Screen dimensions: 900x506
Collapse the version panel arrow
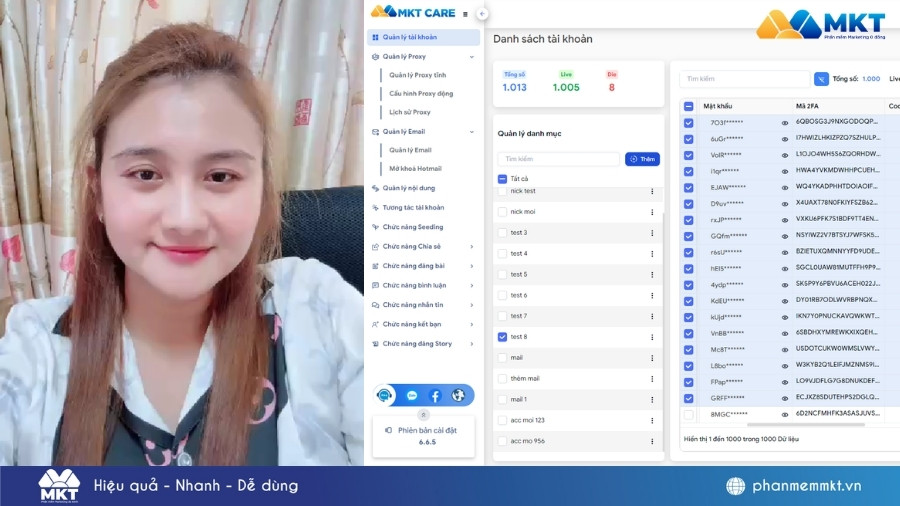pos(423,414)
